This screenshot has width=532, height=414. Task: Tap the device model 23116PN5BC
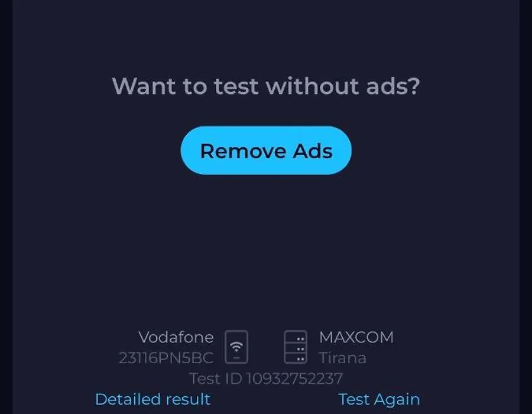166,358
